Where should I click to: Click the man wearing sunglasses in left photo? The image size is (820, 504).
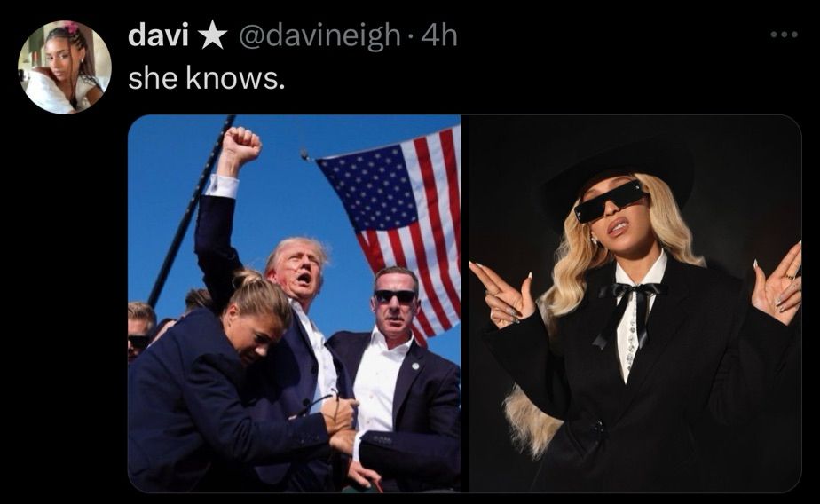(398, 376)
